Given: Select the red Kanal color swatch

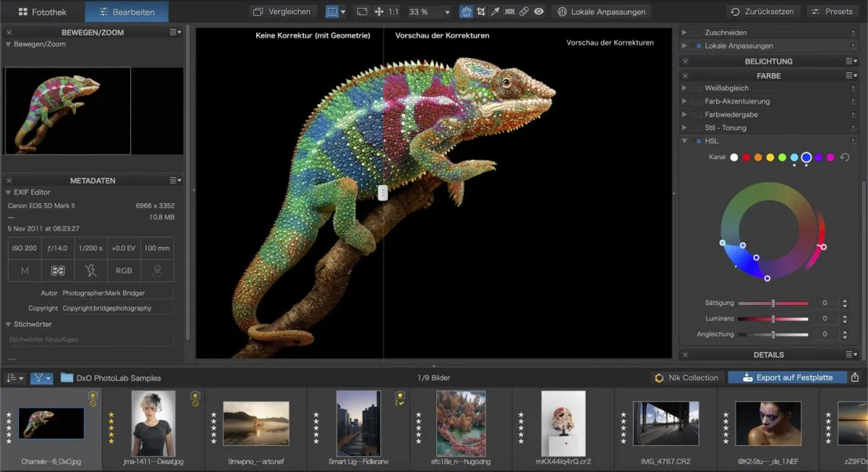Looking at the screenshot, I should click(x=746, y=157).
